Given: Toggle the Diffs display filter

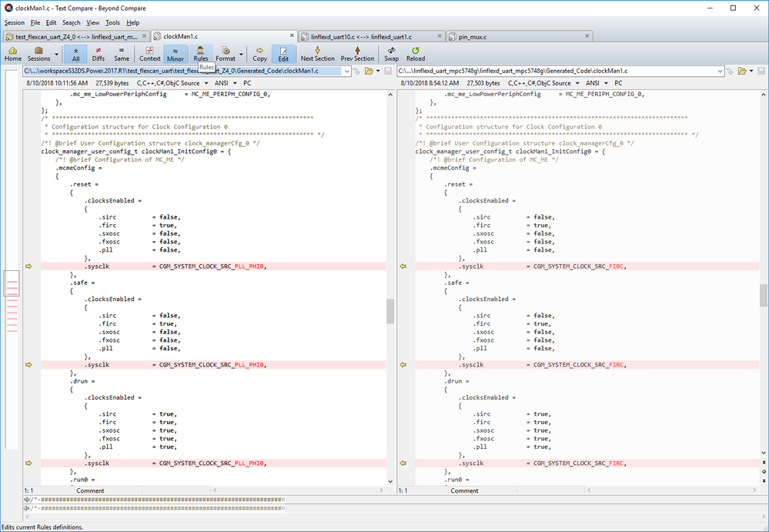Looking at the screenshot, I should pyautogui.click(x=99, y=54).
